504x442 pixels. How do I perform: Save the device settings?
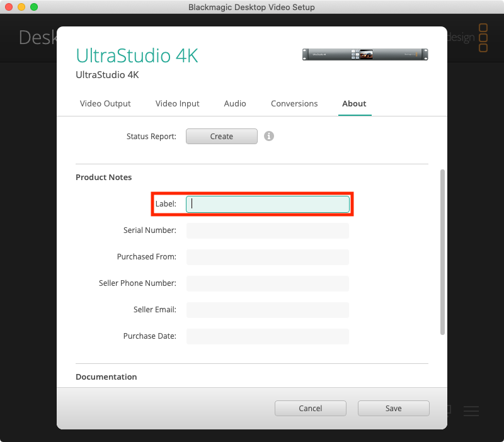pyautogui.click(x=393, y=408)
